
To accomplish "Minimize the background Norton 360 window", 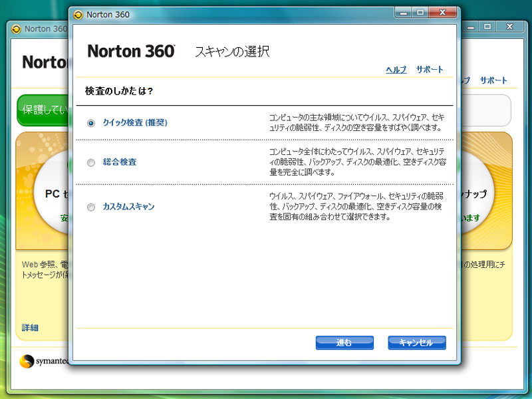I will [x=470, y=27].
